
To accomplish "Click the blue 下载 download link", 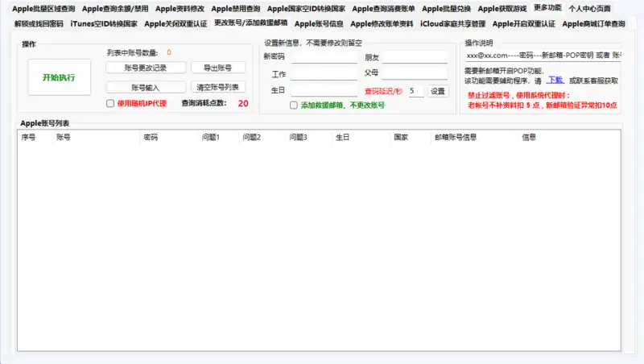I will 555,81.
